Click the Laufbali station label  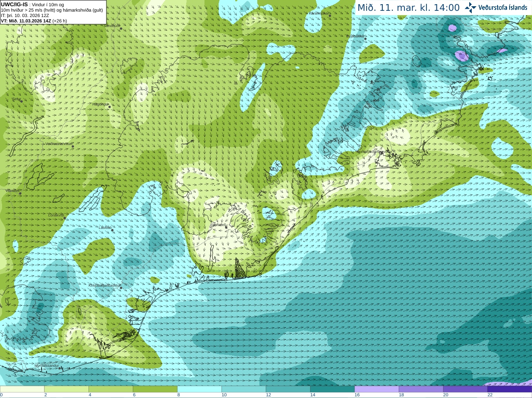pyautogui.click(x=105, y=228)
